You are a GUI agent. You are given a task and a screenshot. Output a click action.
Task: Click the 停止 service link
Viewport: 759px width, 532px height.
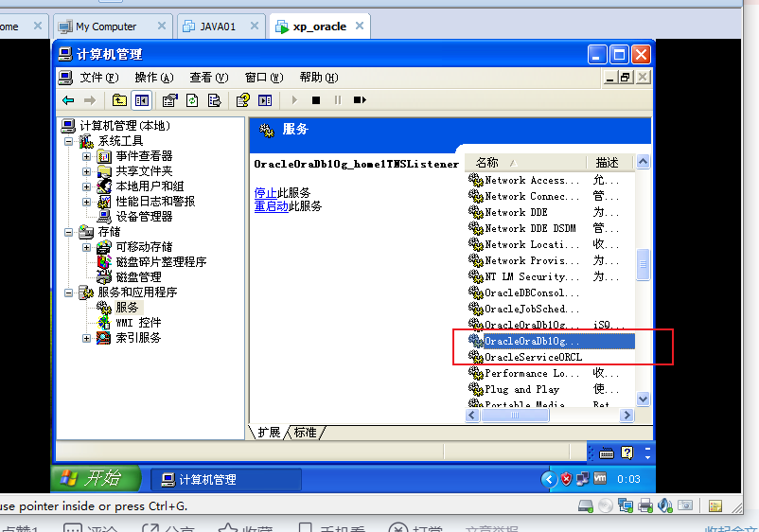pos(266,193)
